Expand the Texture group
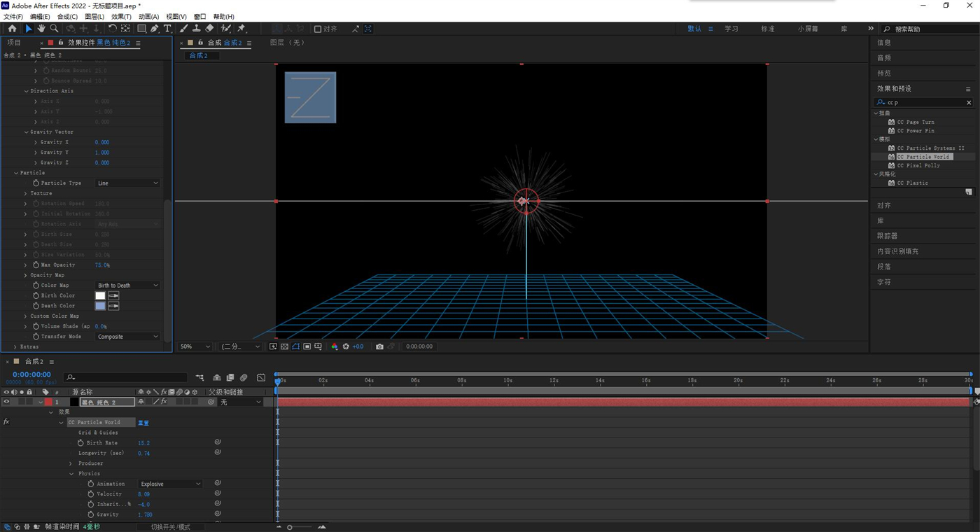The image size is (980, 532). (26, 193)
